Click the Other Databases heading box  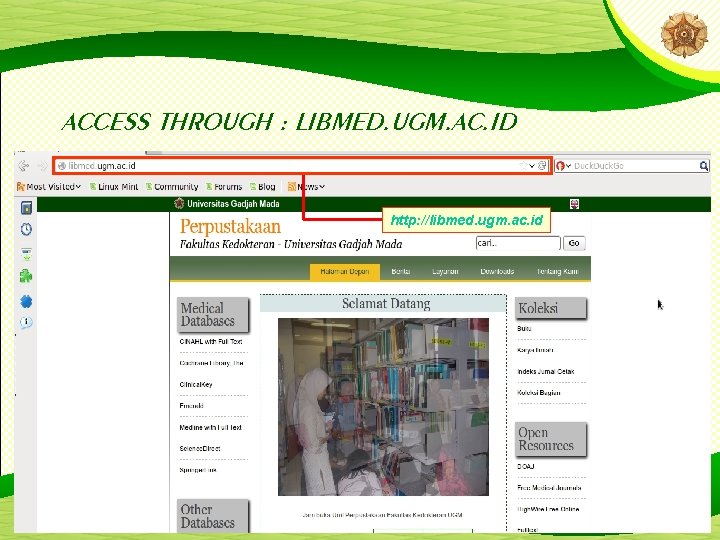coord(213,516)
